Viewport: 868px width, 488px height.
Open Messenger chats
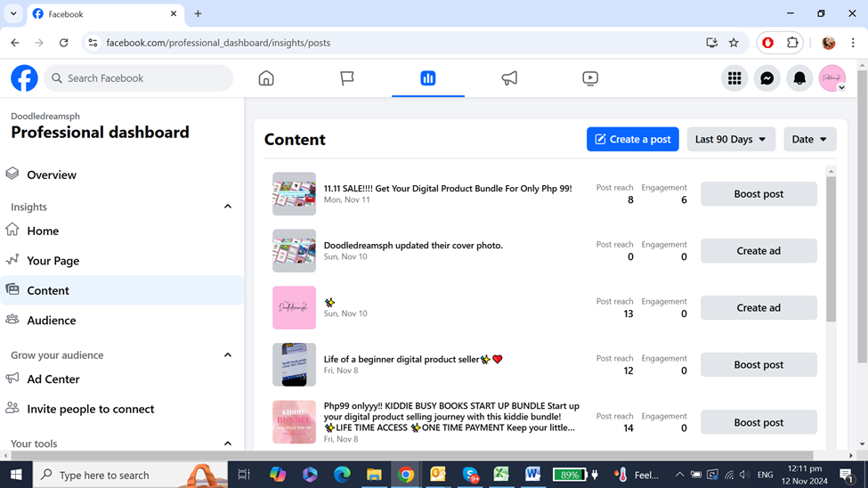tap(767, 78)
